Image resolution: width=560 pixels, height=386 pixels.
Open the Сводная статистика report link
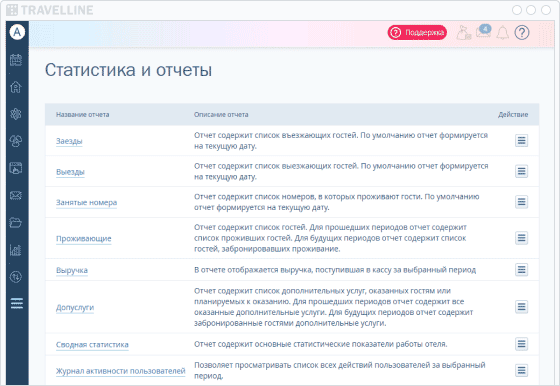click(92, 345)
